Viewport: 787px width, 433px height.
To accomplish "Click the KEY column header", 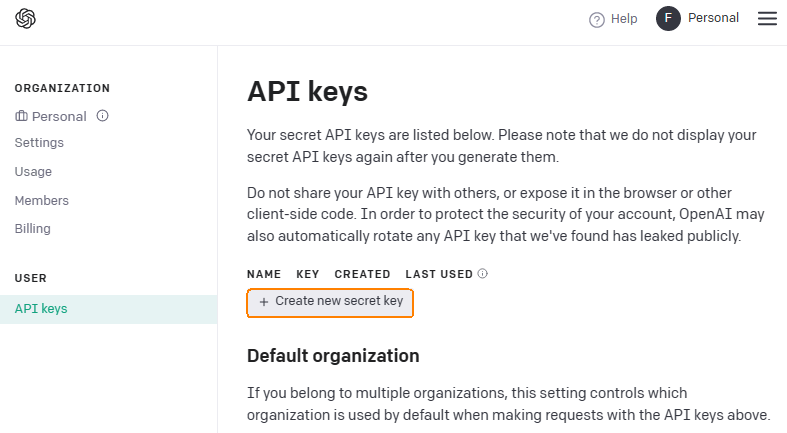I will [x=308, y=274].
